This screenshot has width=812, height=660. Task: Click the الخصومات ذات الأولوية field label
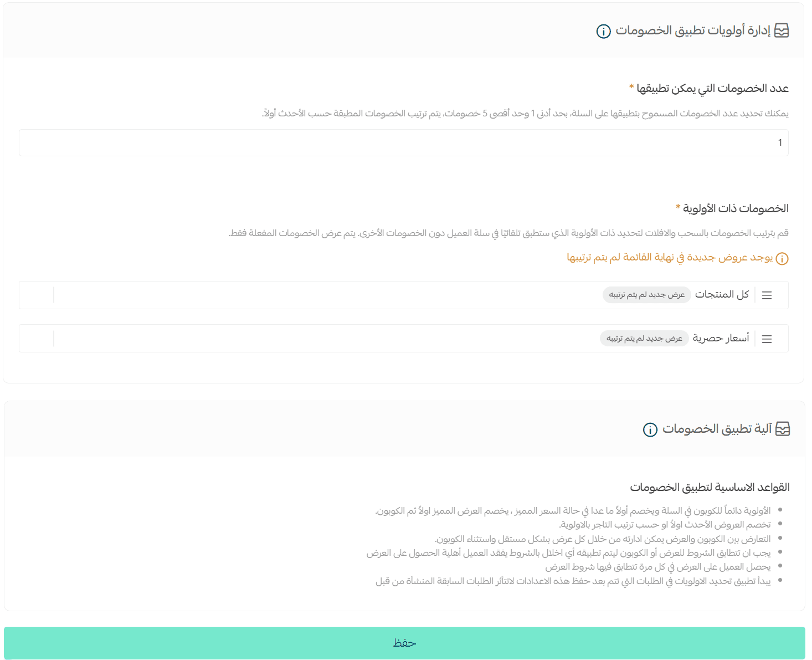736,209
